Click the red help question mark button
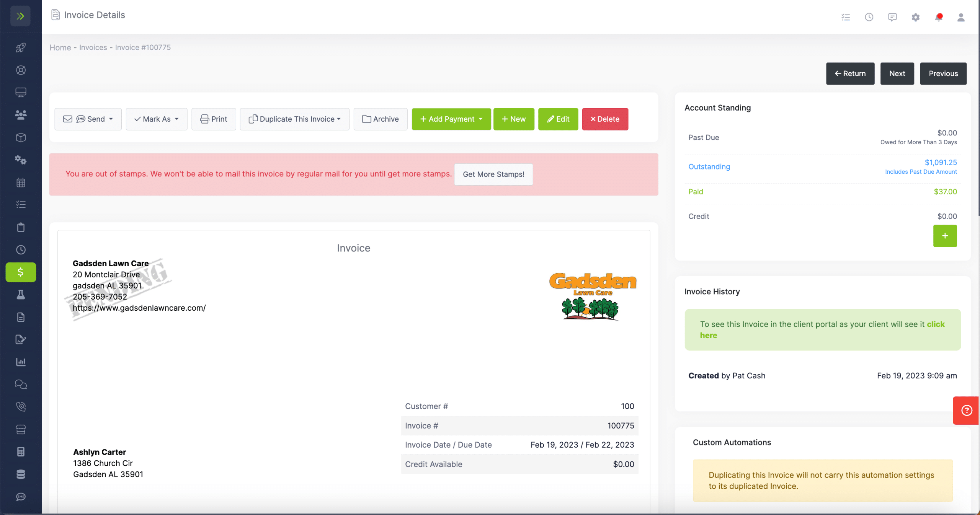 tap(966, 410)
